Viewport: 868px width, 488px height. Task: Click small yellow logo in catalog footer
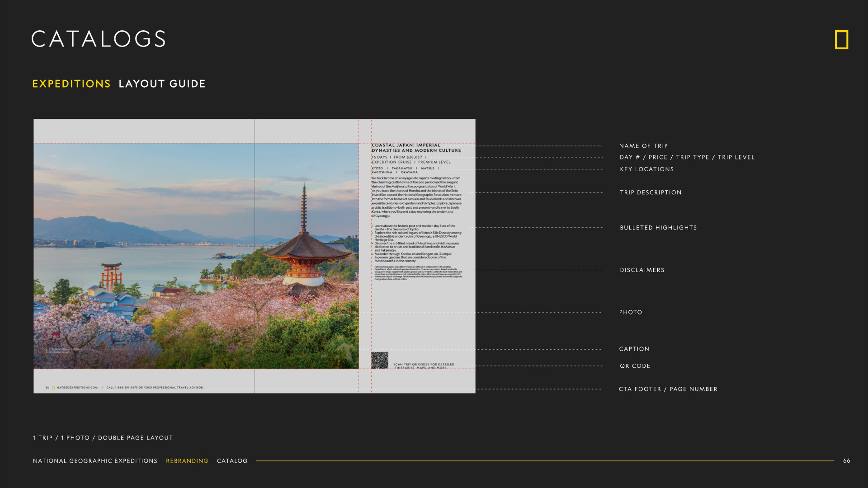(53, 387)
